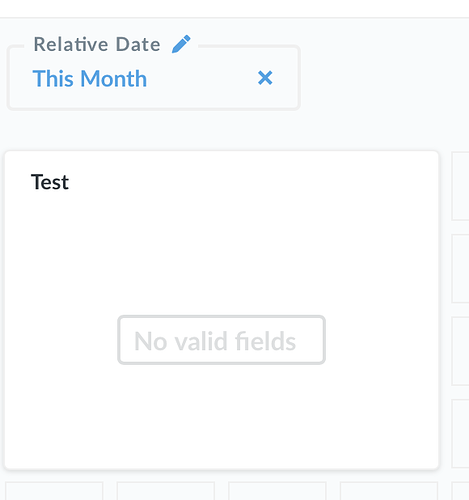The width and height of the screenshot is (469, 500).
Task: Select the right-edge grid cell beside Test card bottom
Action: (460, 434)
